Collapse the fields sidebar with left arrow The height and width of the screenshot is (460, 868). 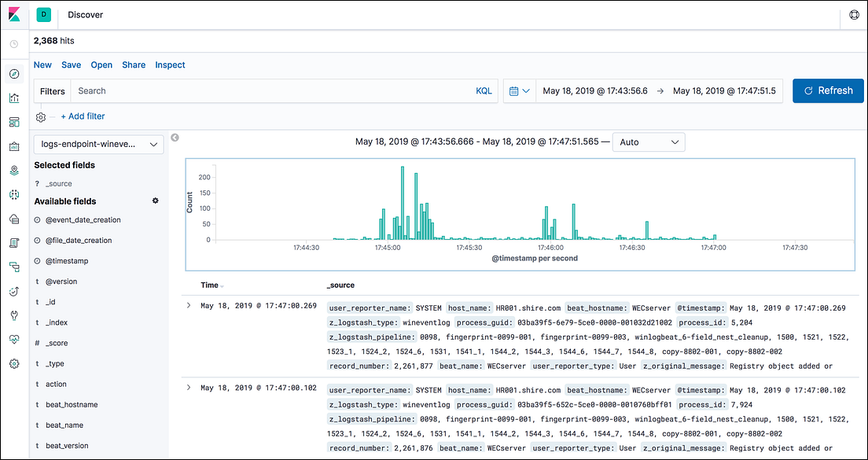(175, 137)
